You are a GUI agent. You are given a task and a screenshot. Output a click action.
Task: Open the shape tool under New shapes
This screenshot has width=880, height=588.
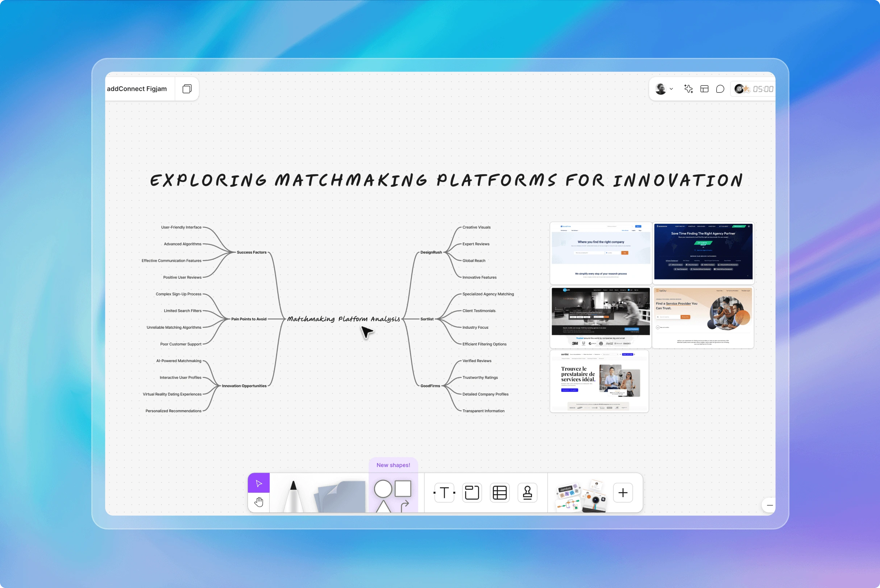[392, 490]
